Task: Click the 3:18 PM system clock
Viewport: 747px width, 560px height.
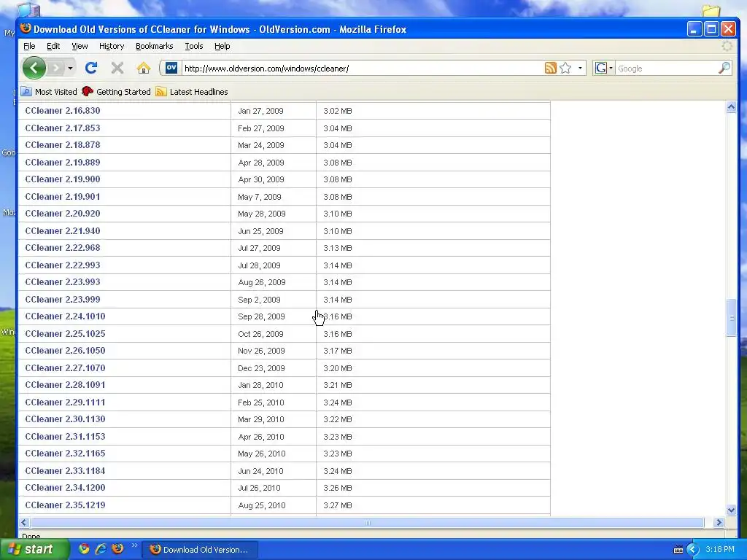Action: [720, 549]
